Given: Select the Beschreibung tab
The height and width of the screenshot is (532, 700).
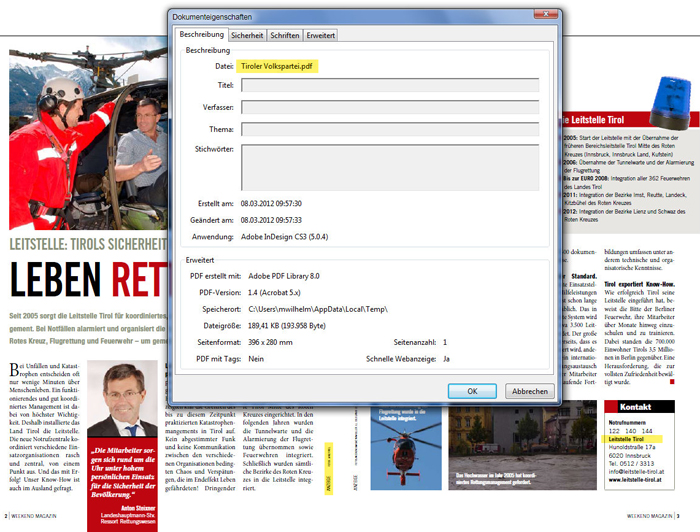Looking at the screenshot, I should click(201, 34).
